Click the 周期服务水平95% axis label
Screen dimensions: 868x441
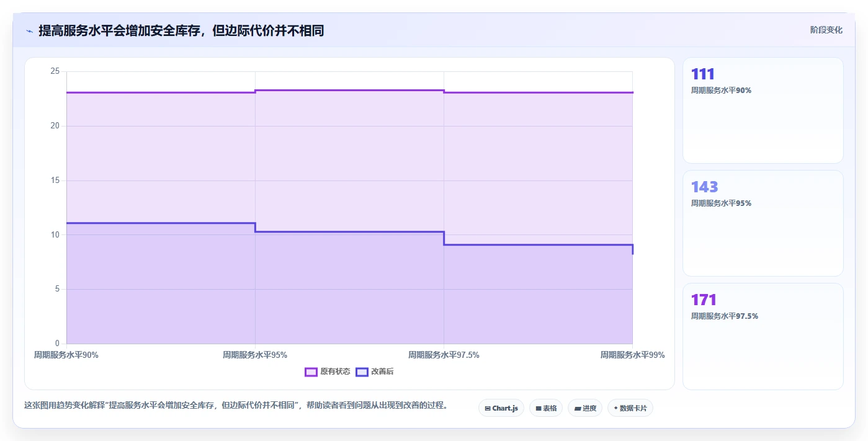(255, 355)
